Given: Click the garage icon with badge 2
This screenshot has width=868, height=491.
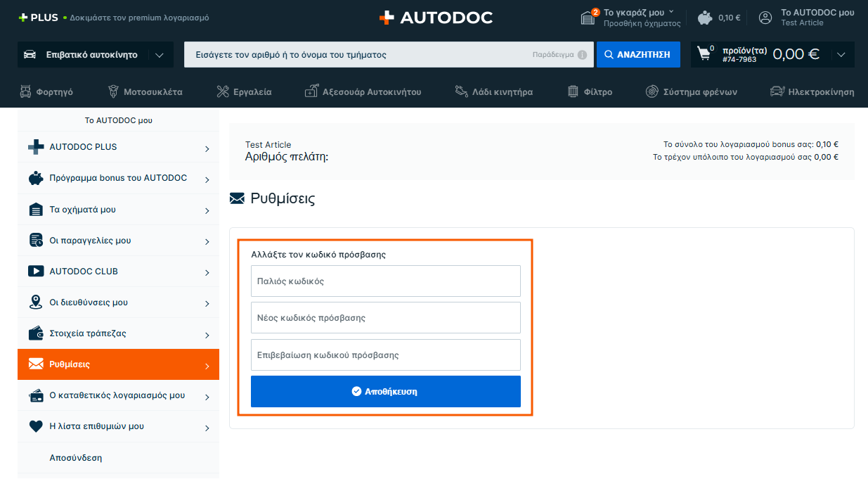Looking at the screenshot, I should [589, 17].
